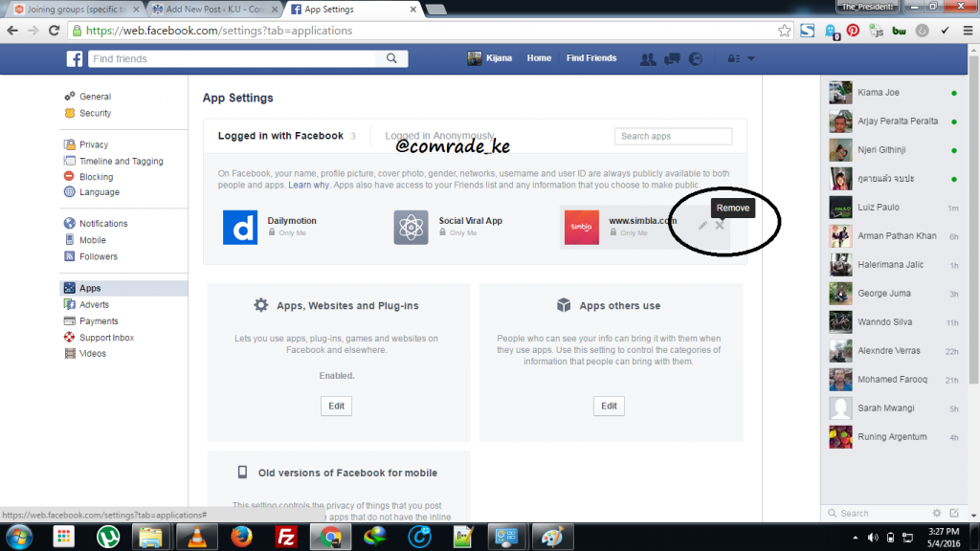Viewport: 980px width, 551px height.
Task: Open the notifications globe icon
Action: [x=696, y=58]
